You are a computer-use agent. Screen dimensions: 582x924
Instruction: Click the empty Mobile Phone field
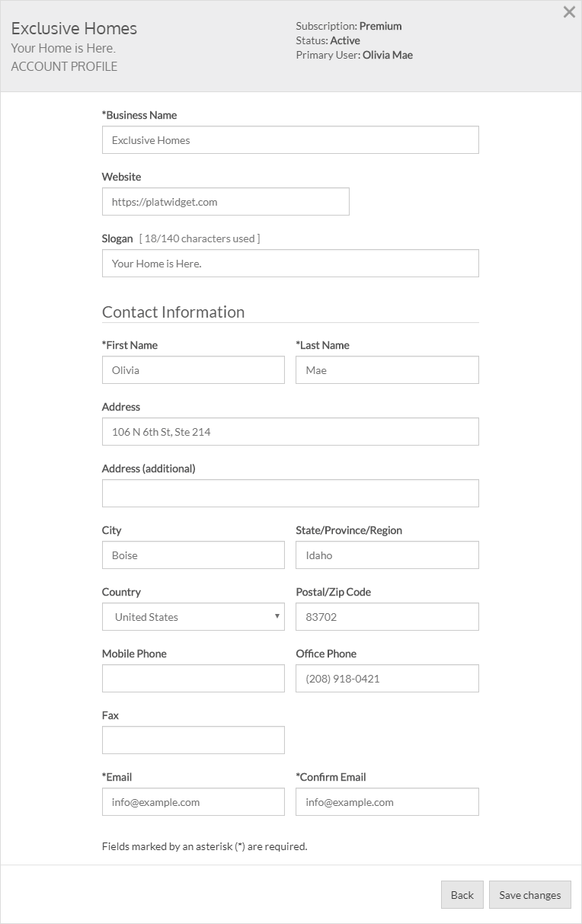193,679
